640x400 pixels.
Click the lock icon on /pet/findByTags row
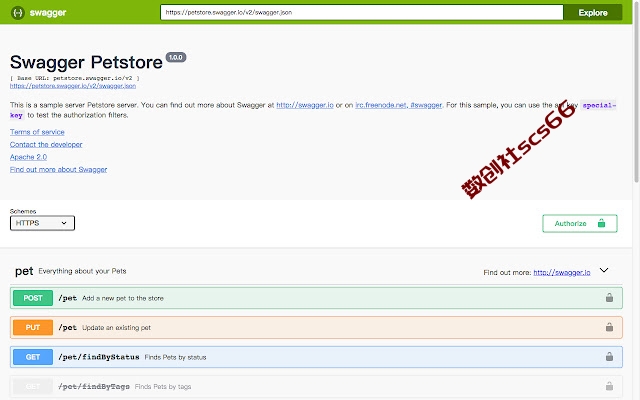(609, 386)
